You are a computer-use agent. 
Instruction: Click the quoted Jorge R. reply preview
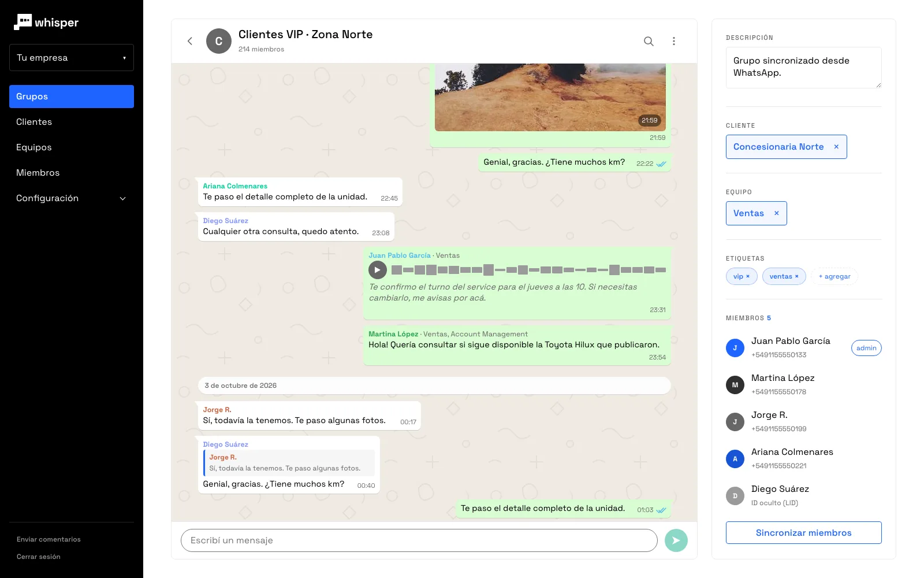pos(289,463)
